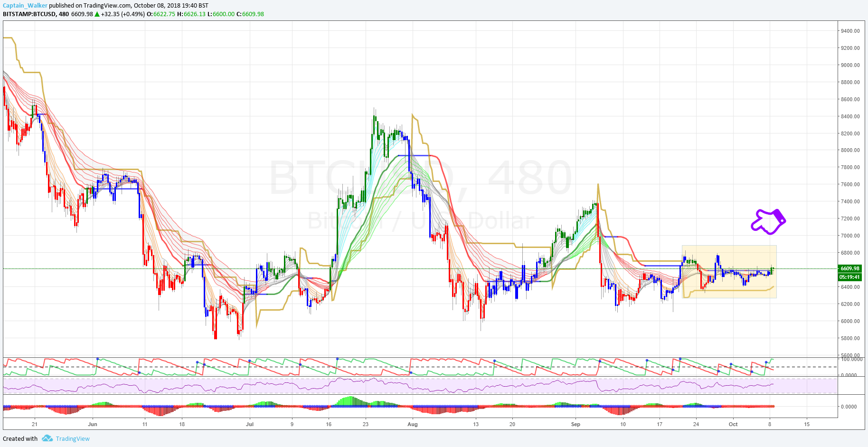Click the 7000.00 price axis label

pyautogui.click(x=850, y=236)
